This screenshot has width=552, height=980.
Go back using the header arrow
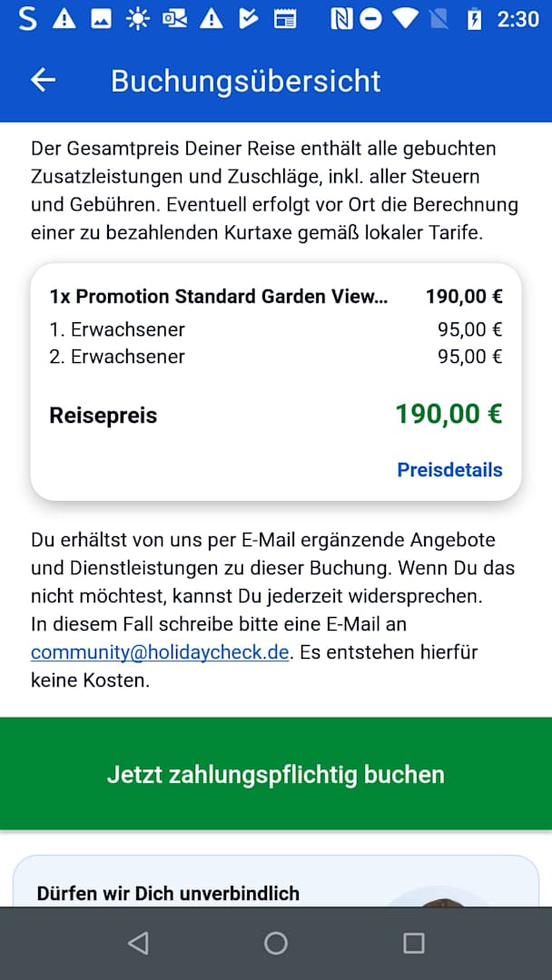43,81
